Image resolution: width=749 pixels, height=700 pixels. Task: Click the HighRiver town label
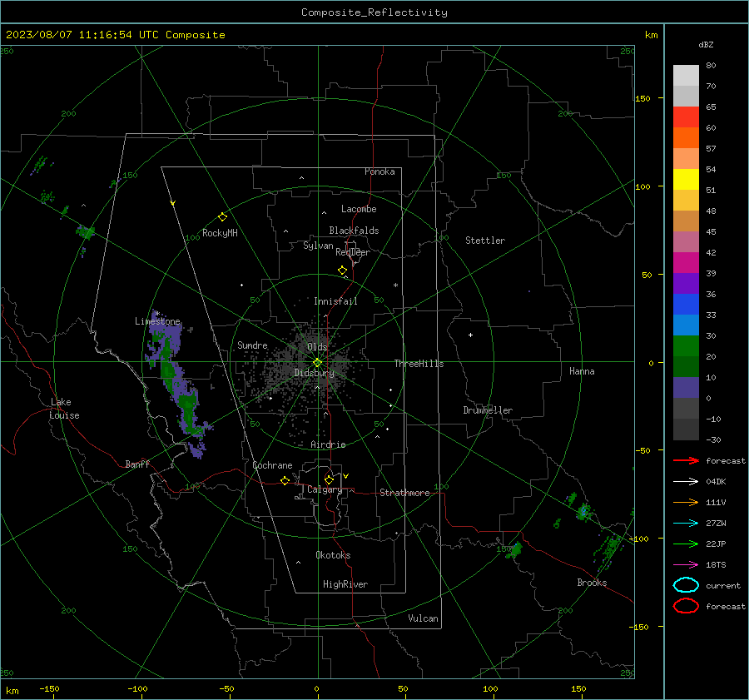(345, 584)
